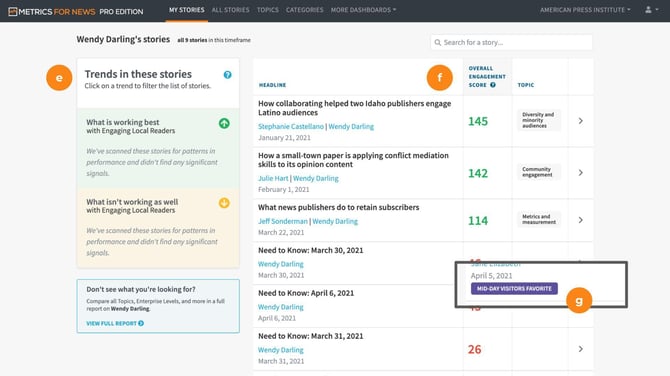Click the engagement score 114
Image resolution: width=670 pixels, height=376 pixels.
point(478,220)
